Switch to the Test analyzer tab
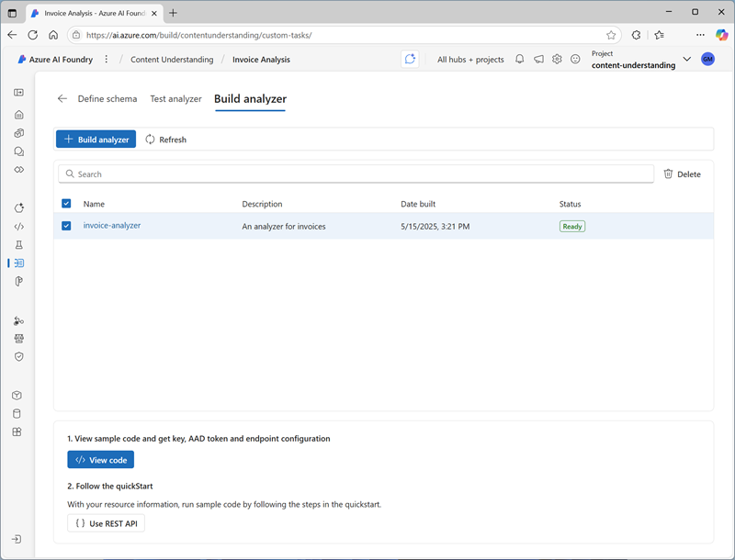The height and width of the screenshot is (560, 735). coord(175,99)
